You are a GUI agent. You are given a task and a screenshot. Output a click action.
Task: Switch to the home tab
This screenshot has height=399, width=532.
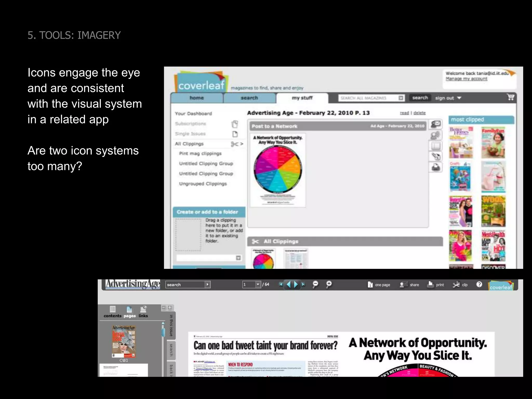click(x=197, y=98)
